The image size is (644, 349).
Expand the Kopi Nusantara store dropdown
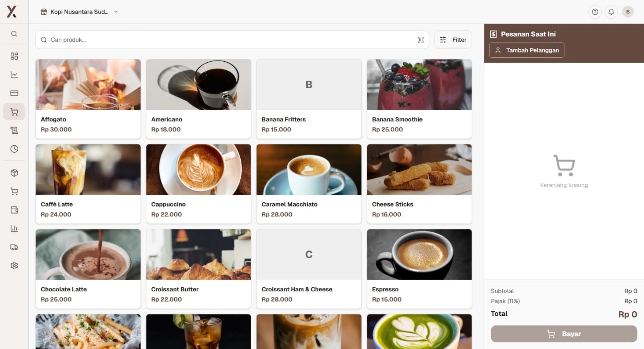(79, 12)
